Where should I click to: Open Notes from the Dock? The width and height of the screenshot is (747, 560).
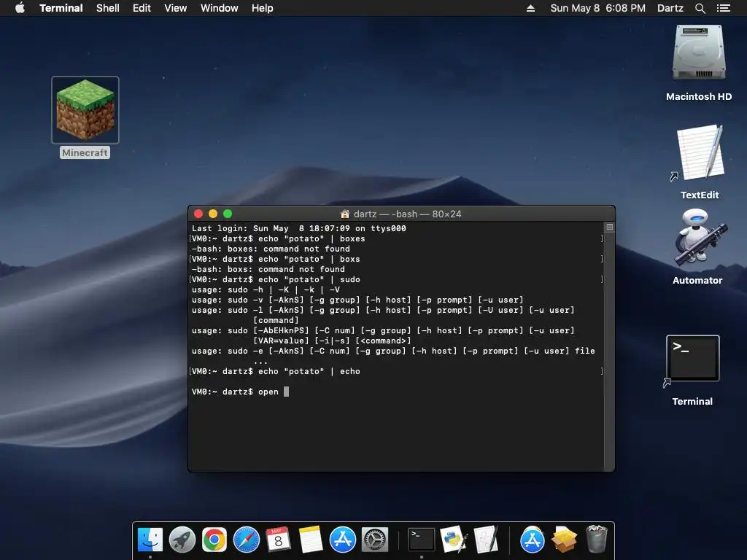[x=311, y=540]
